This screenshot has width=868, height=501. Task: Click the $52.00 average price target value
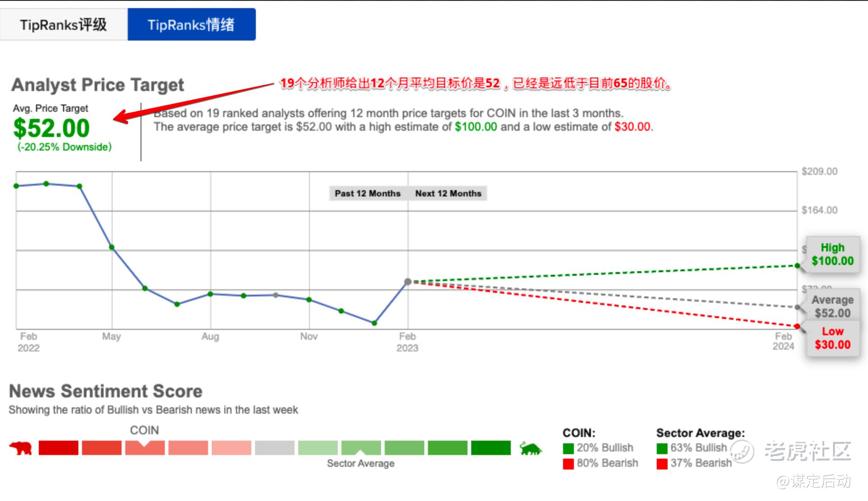pos(51,128)
